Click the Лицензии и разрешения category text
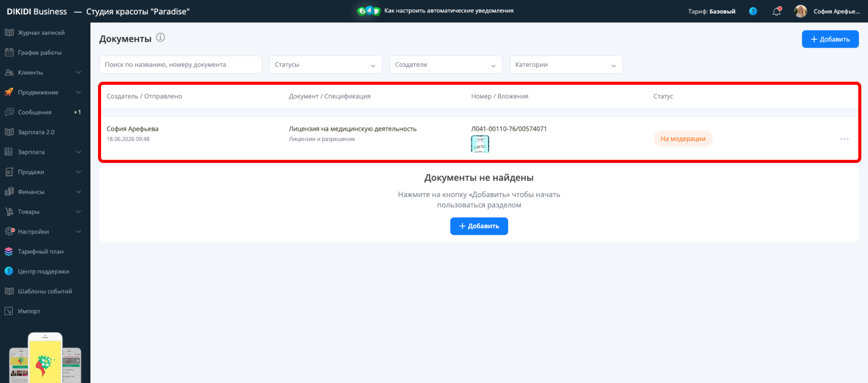 coord(322,139)
